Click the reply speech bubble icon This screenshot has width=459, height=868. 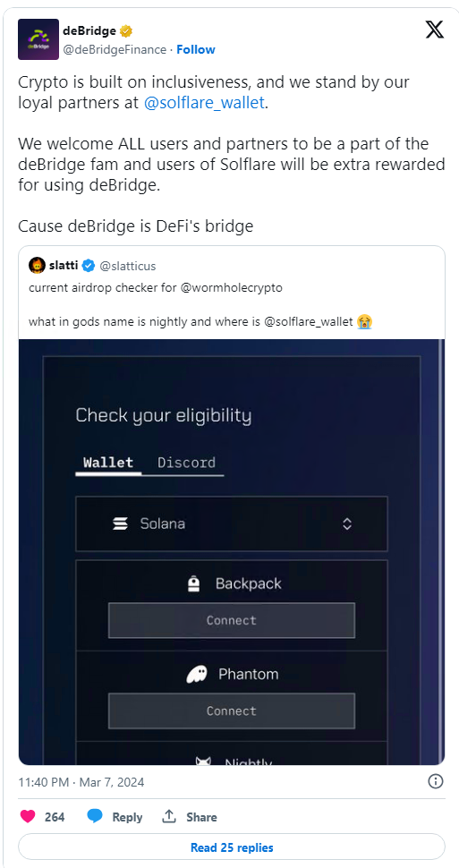coord(95,816)
